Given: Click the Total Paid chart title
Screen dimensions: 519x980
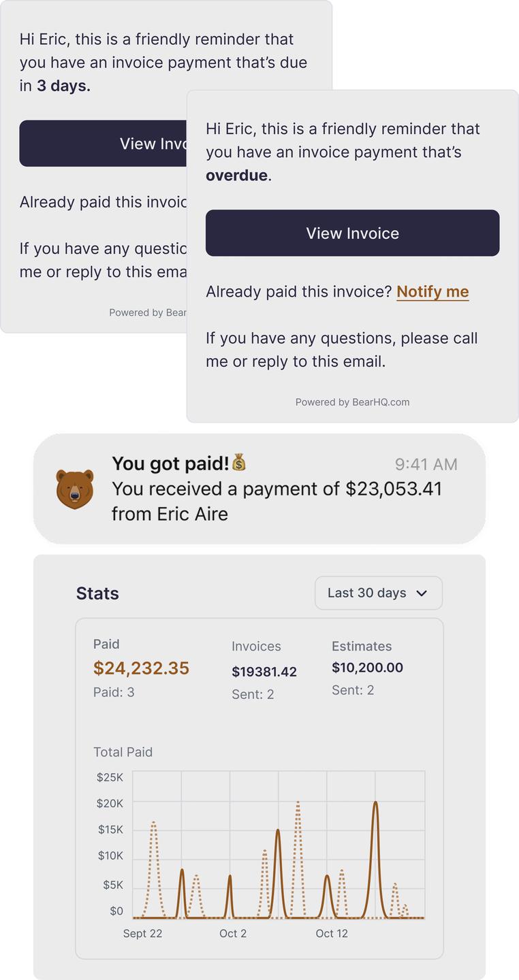Looking at the screenshot, I should click(123, 752).
